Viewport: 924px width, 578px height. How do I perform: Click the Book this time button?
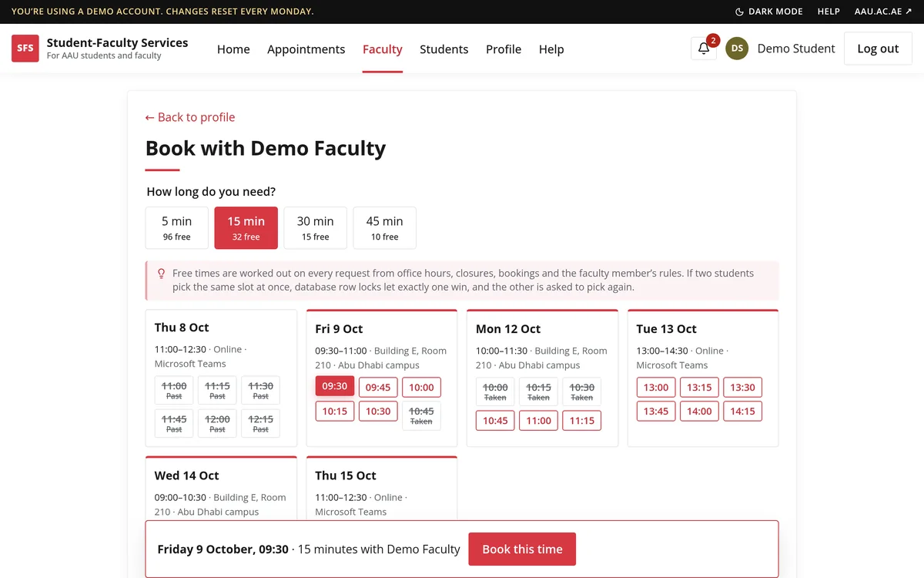(522, 549)
